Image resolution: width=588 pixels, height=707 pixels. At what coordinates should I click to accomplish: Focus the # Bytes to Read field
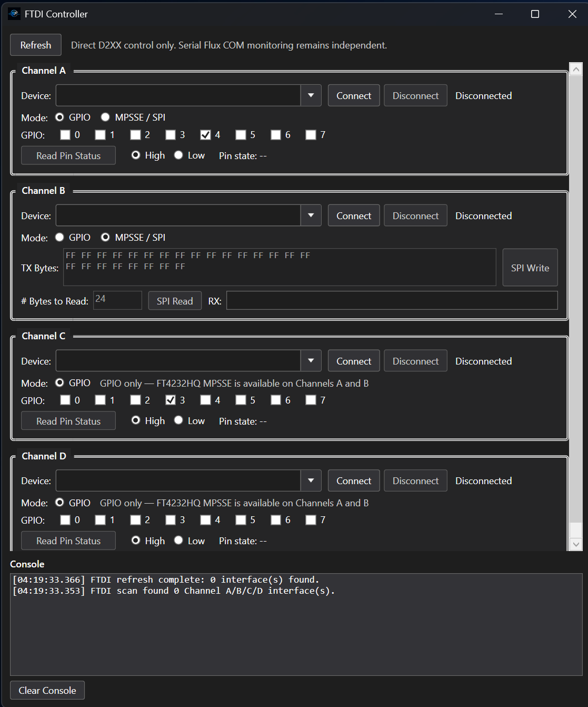click(117, 300)
